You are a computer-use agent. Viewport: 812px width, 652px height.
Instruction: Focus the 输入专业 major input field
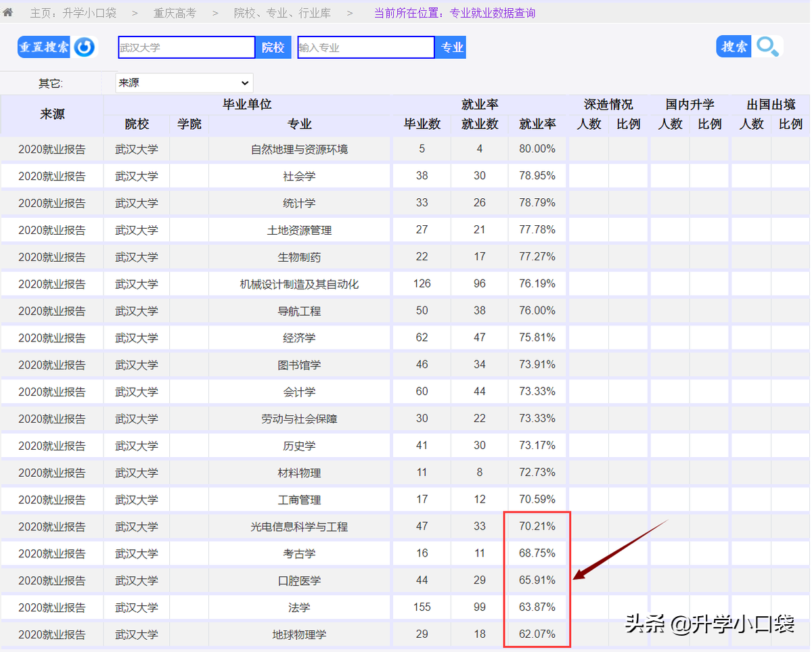(x=366, y=47)
